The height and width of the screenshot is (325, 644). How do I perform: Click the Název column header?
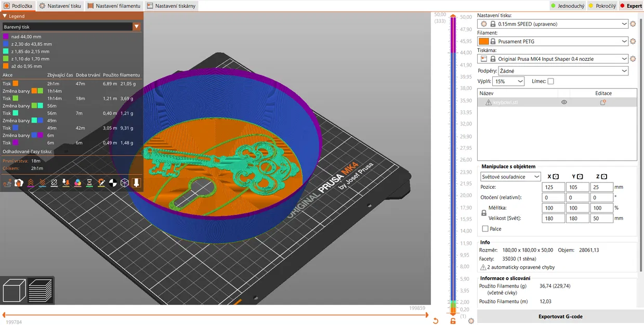[x=517, y=93]
